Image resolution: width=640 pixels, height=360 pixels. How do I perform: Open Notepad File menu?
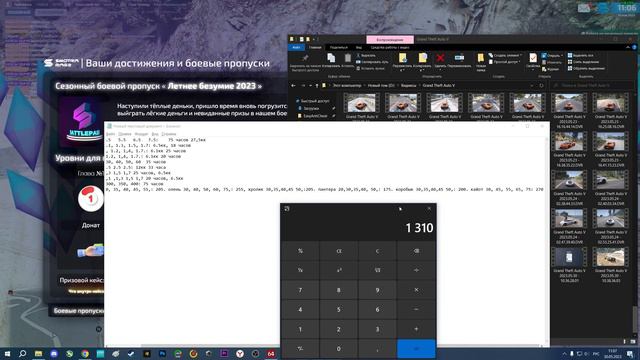click(110, 134)
